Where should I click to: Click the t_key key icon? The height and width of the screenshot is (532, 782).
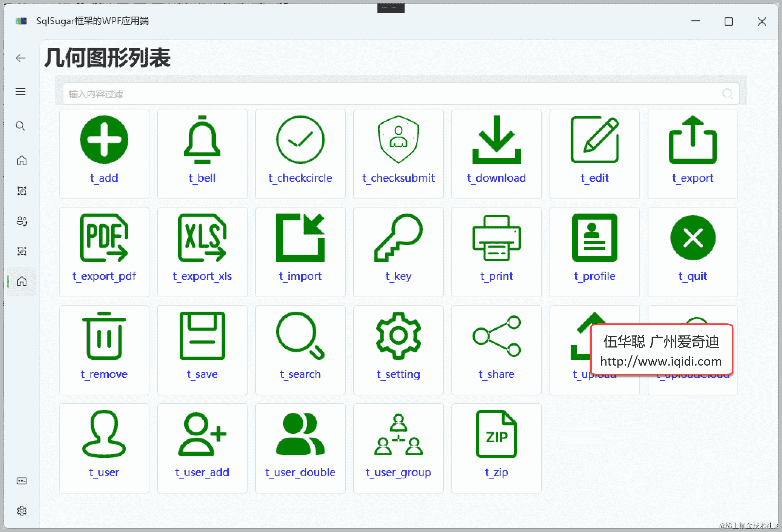click(x=399, y=238)
